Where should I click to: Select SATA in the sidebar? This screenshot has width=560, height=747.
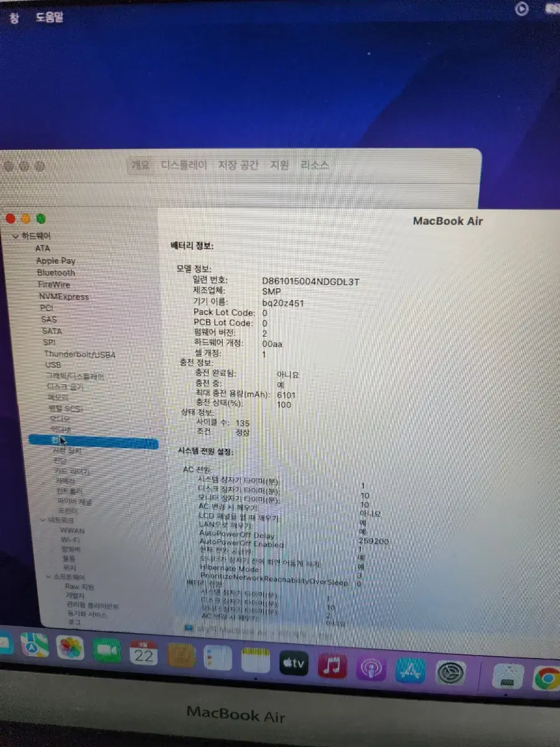pos(52,331)
